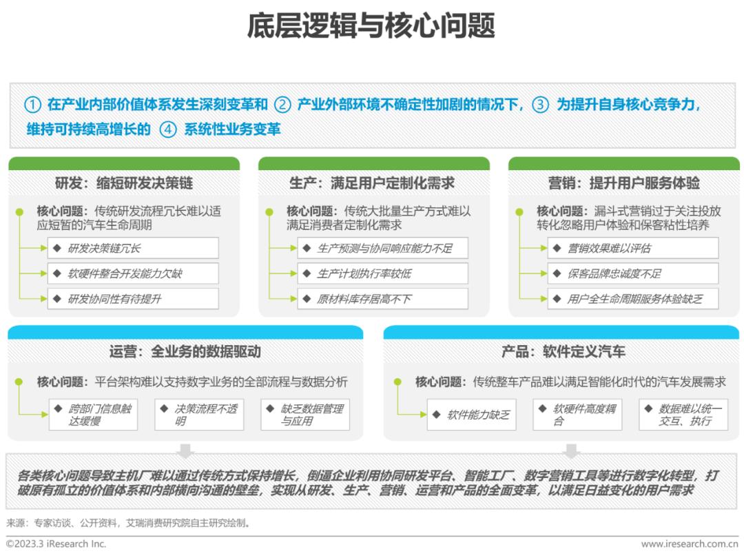Select the 营销：提升用户服务体验 header
Viewport: 744px width, 560px height.
pyautogui.click(x=623, y=183)
